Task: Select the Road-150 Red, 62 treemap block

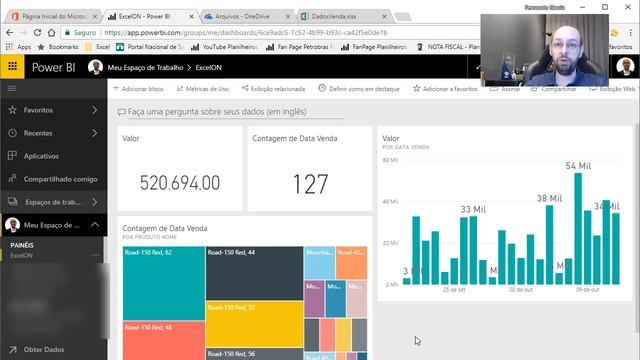Action: point(164,283)
